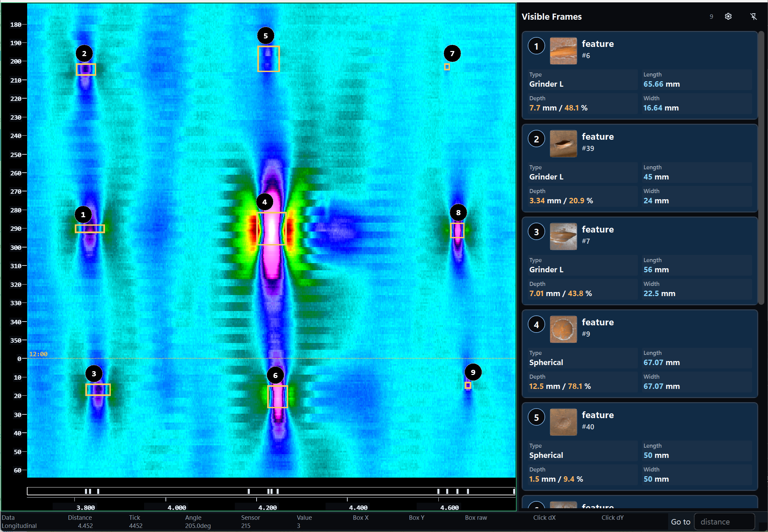Click the feature #6 card title

(x=597, y=44)
